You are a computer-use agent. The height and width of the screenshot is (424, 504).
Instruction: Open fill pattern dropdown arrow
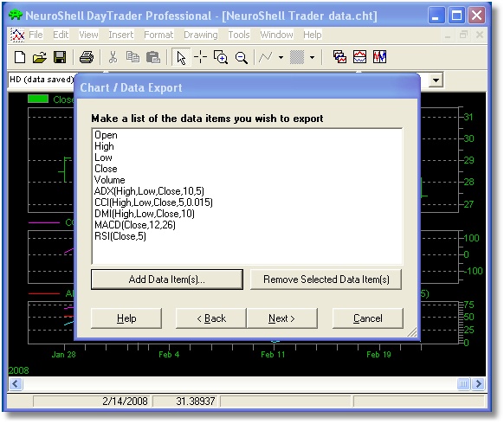coord(312,57)
